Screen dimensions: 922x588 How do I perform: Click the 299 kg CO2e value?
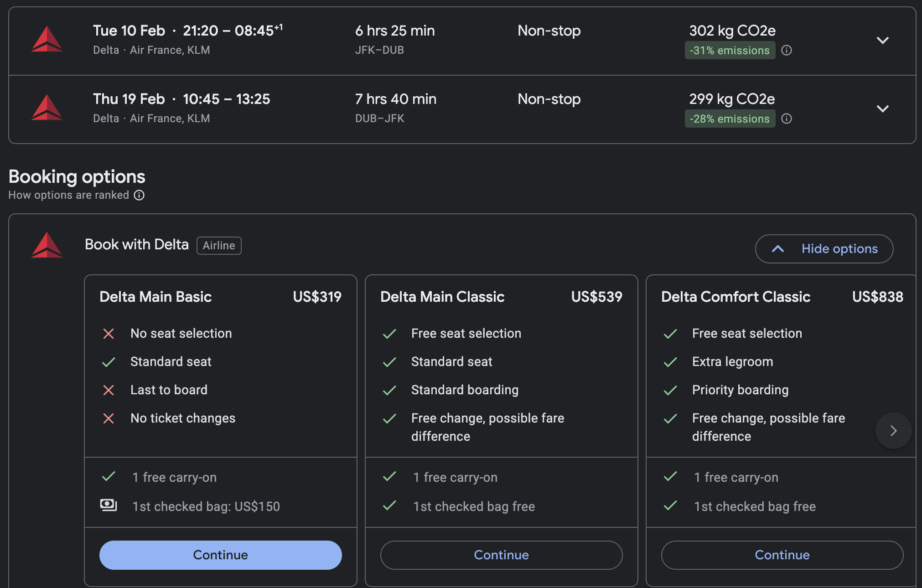click(x=732, y=99)
